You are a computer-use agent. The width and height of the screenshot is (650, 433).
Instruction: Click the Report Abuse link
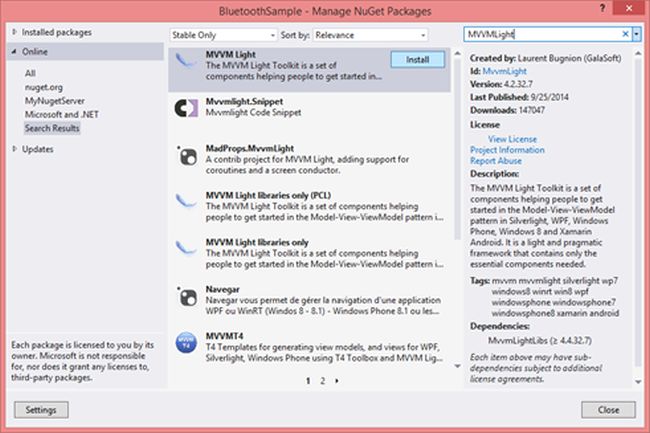click(x=495, y=161)
